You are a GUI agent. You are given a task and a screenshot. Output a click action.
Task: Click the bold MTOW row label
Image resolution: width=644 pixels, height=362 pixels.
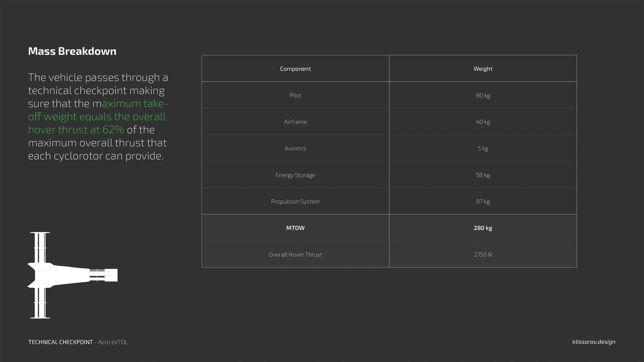[x=295, y=228]
